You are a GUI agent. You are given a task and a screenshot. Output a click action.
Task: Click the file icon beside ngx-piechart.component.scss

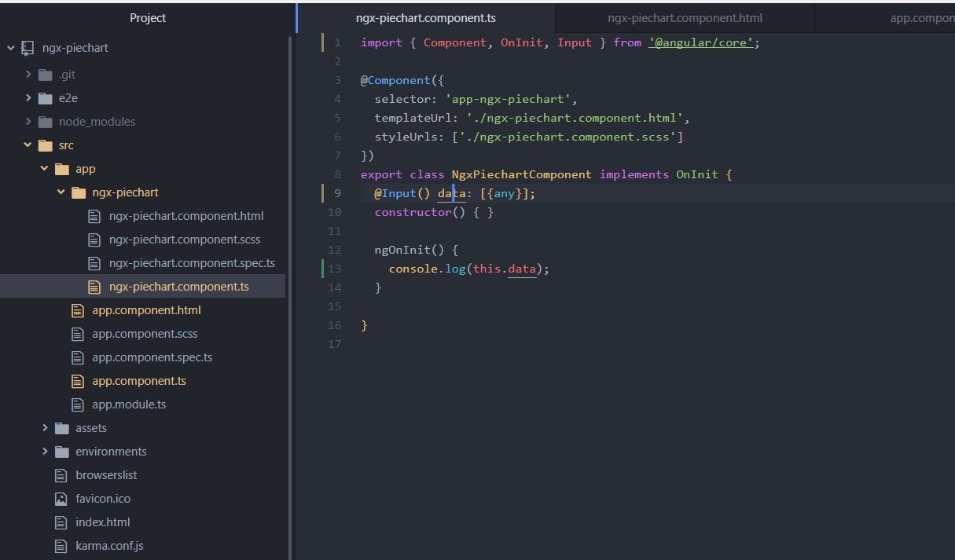pyautogui.click(x=94, y=239)
